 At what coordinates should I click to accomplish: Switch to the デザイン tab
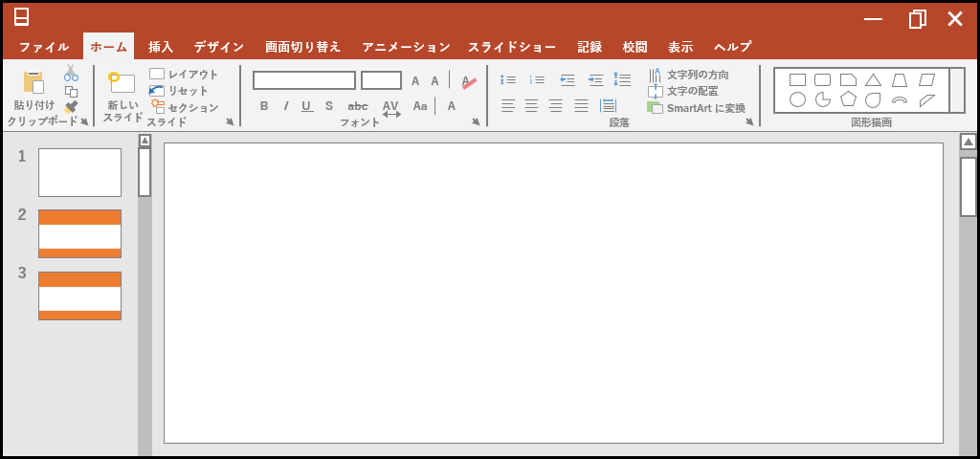click(x=219, y=47)
